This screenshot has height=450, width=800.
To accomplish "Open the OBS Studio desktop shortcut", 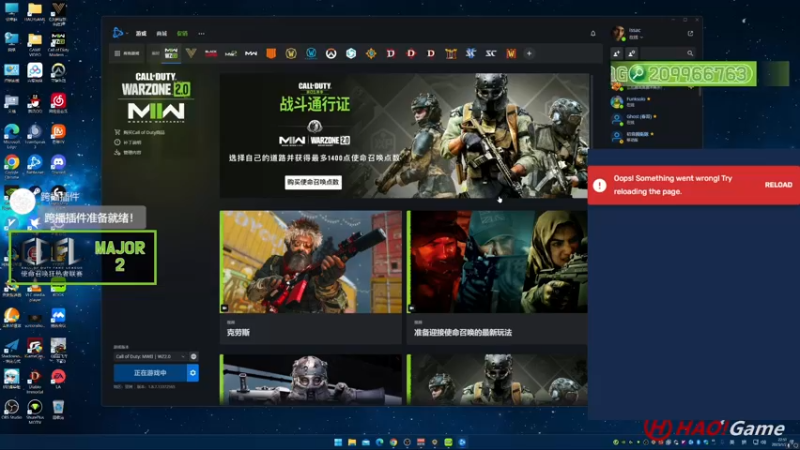I will [x=11, y=409].
